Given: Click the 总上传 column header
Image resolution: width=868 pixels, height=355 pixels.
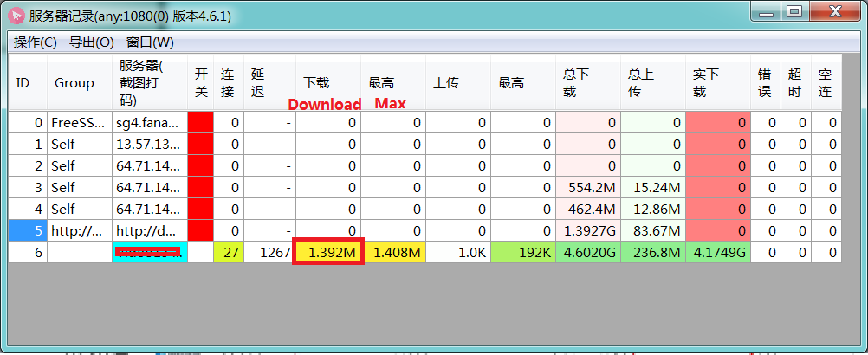Looking at the screenshot, I should (652, 83).
